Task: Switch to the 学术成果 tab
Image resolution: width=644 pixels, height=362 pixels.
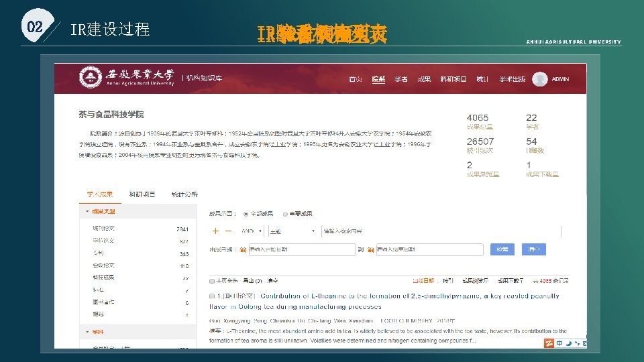Action: coord(100,194)
